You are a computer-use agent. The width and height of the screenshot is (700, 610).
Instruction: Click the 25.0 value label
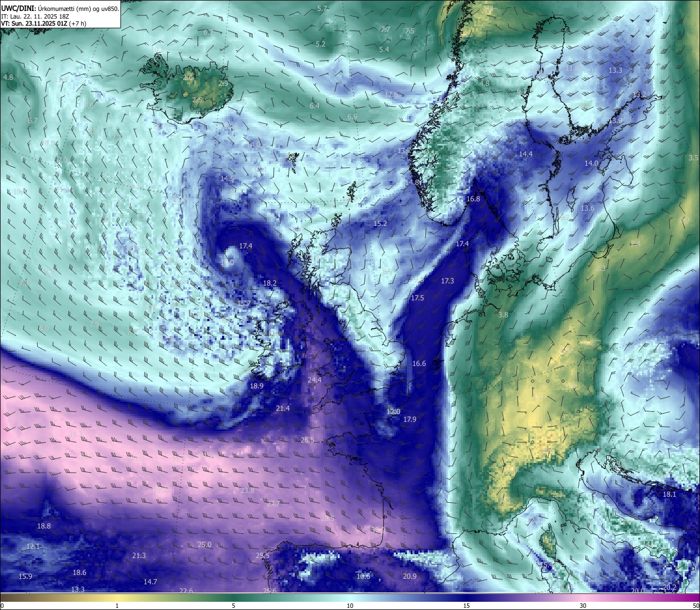click(205, 544)
